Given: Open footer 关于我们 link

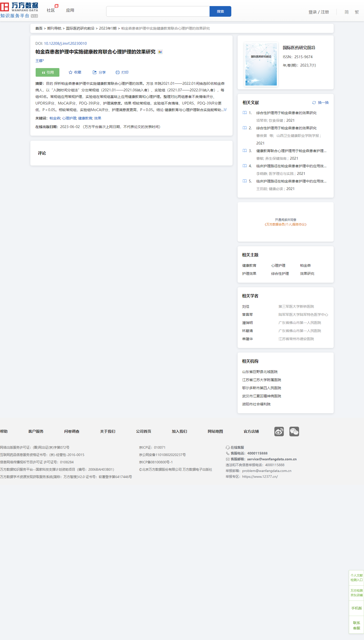Looking at the screenshot, I should tap(108, 431).
